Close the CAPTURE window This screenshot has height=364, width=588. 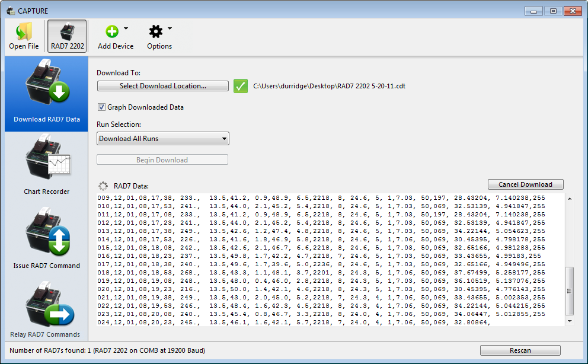(573, 11)
